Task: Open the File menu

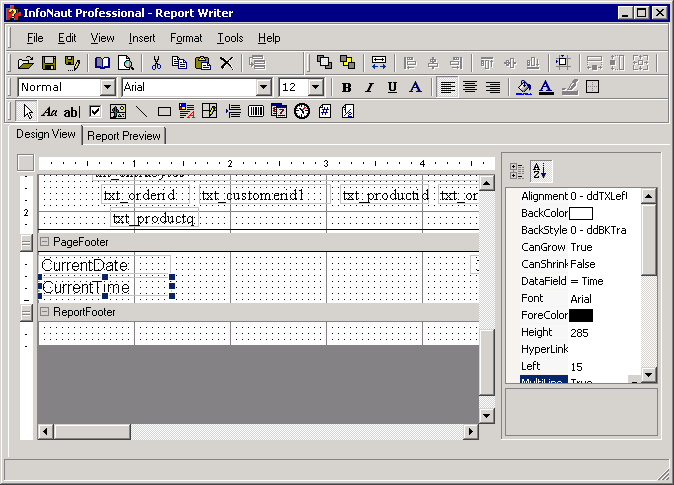Action: tap(35, 38)
